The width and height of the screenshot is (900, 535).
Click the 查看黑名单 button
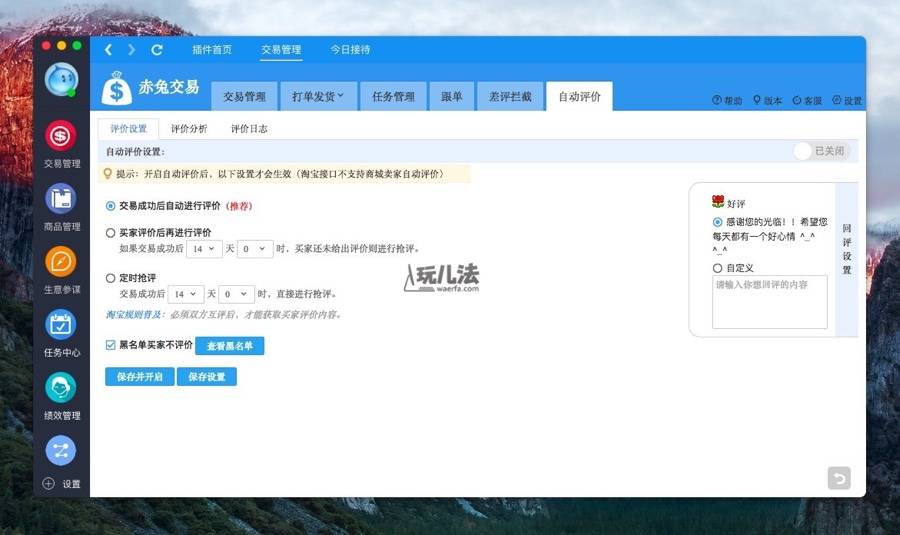[230, 346]
